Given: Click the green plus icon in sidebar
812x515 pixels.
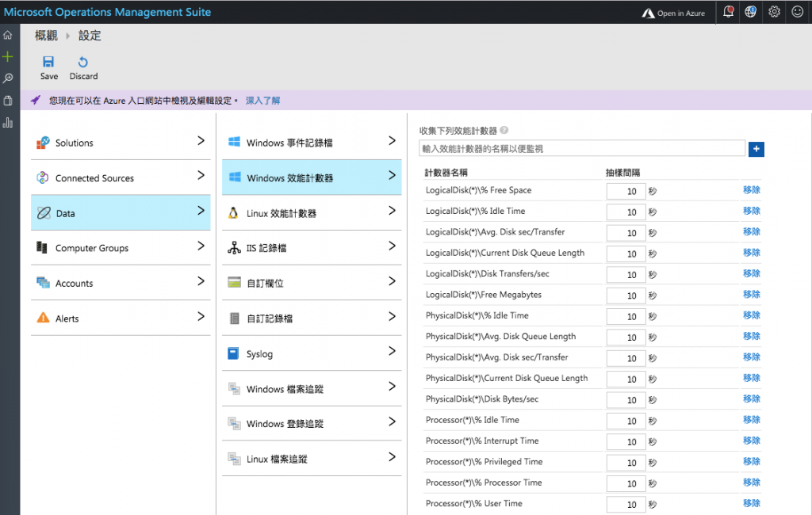Looking at the screenshot, I should click(8, 56).
